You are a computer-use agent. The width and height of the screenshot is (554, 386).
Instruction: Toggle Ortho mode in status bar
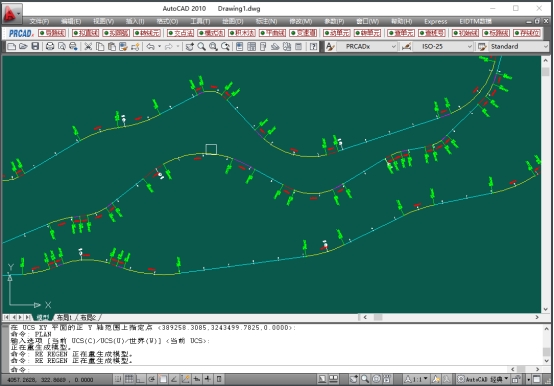coord(140,379)
